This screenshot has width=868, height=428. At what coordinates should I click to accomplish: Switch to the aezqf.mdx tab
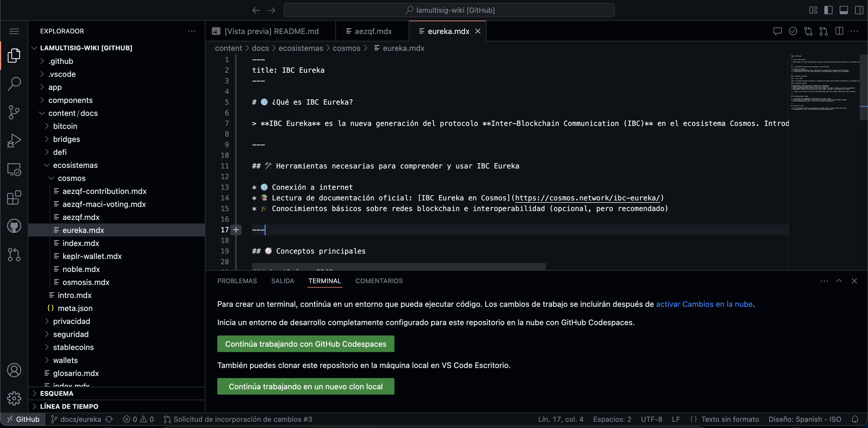point(372,31)
